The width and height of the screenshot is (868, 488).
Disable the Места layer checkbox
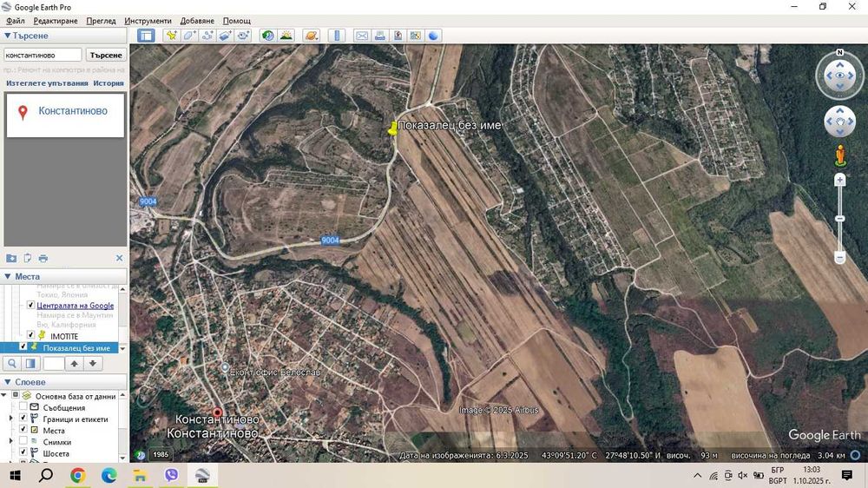[x=23, y=429]
